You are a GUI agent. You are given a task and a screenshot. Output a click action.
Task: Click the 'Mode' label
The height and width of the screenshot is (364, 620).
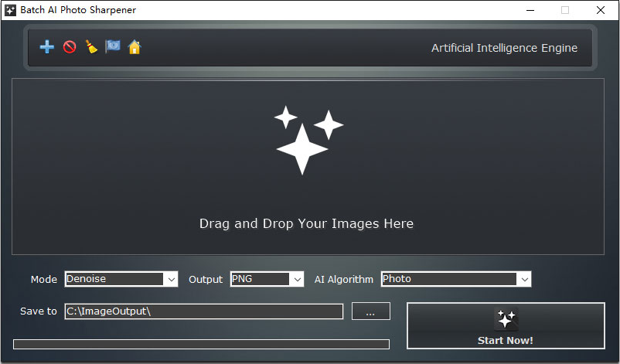click(x=44, y=280)
